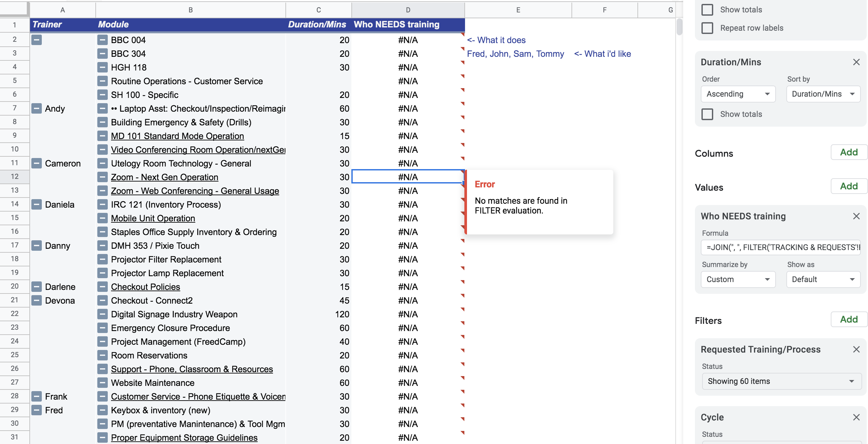Collapse the Danny trainer group
This screenshot has width=868, height=444.
tap(36, 246)
